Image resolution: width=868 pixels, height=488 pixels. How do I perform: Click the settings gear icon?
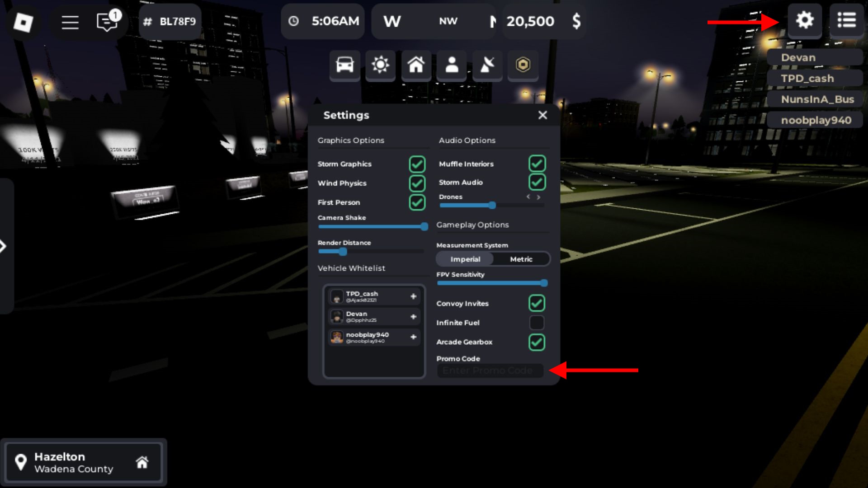pyautogui.click(x=805, y=20)
